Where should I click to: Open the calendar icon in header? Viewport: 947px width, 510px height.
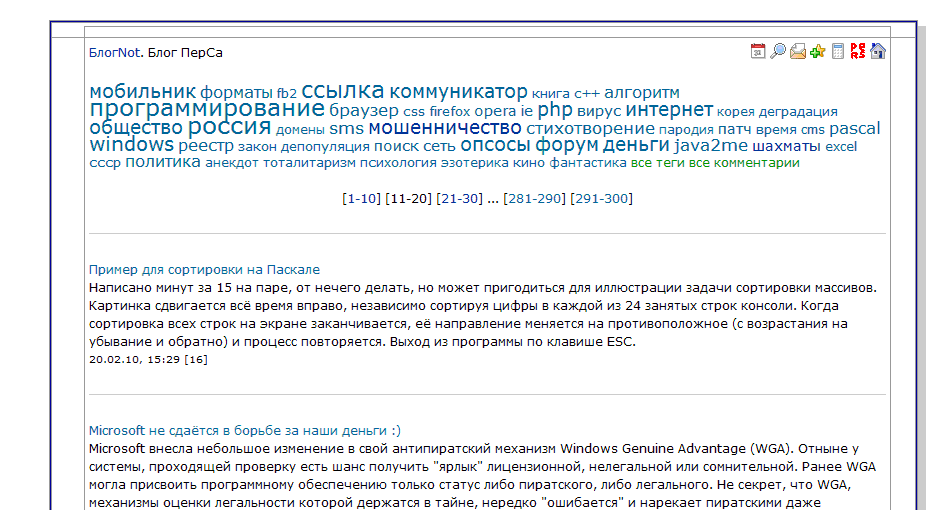(x=758, y=51)
